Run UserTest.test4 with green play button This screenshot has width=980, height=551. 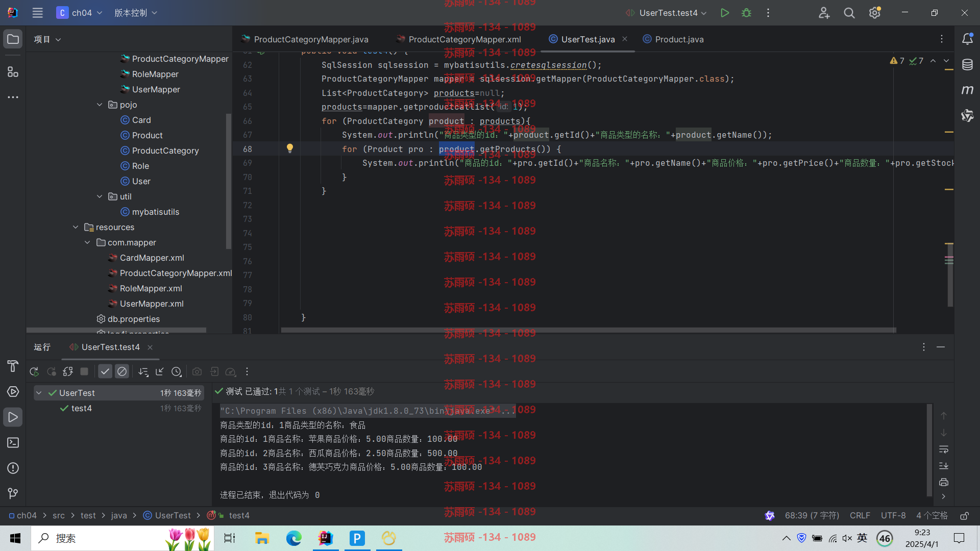pyautogui.click(x=724, y=13)
